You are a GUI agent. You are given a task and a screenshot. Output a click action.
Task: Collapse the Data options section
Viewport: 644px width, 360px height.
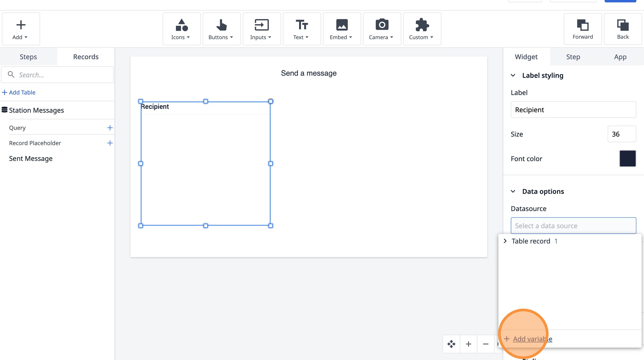pyautogui.click(x=513, y=191)
